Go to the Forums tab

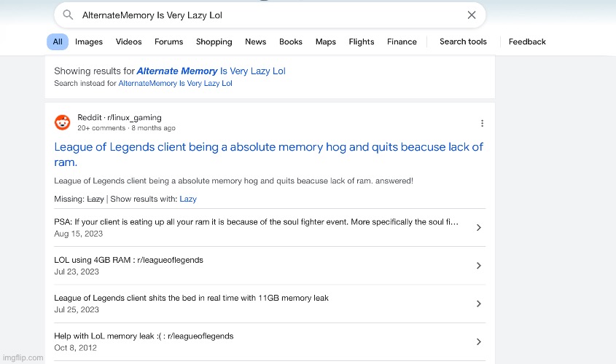coord(168,41)
